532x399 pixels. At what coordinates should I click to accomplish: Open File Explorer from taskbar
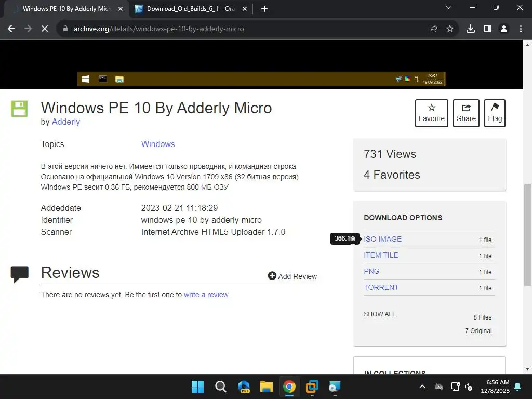coord(267,387)
